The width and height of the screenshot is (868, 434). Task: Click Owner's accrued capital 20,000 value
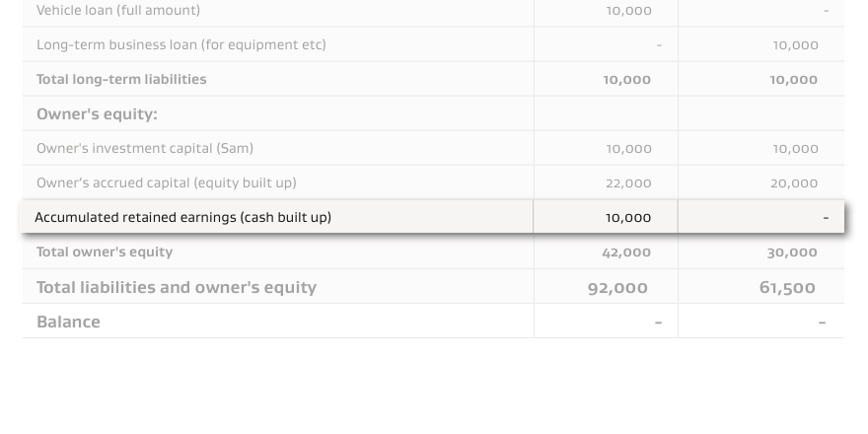coord(794,183)
